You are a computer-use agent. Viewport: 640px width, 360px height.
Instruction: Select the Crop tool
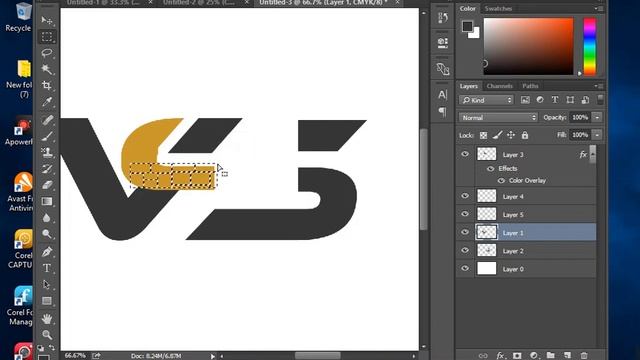(47, 85)
